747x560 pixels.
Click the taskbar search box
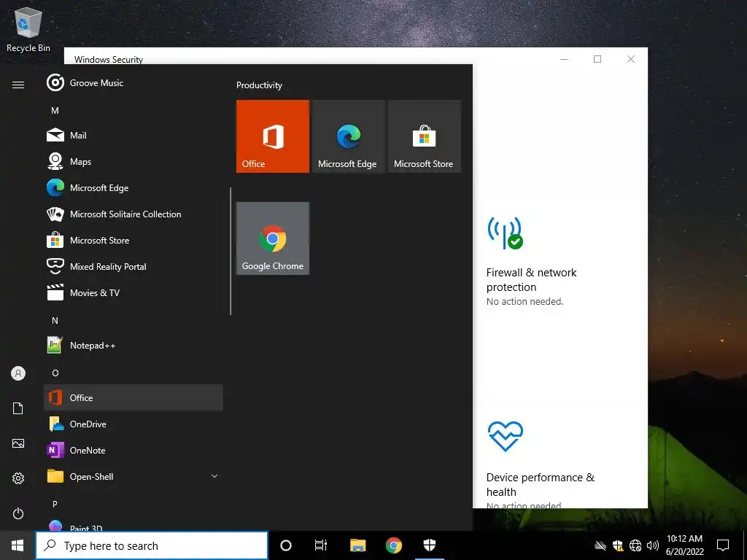(x=152, y=545)
